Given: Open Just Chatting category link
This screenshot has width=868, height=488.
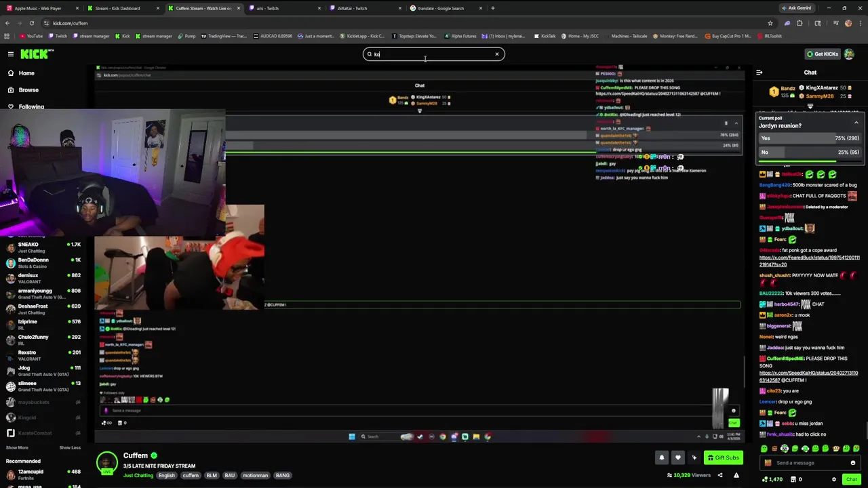Looking at the screenshot, I should (x=138, y=476).
